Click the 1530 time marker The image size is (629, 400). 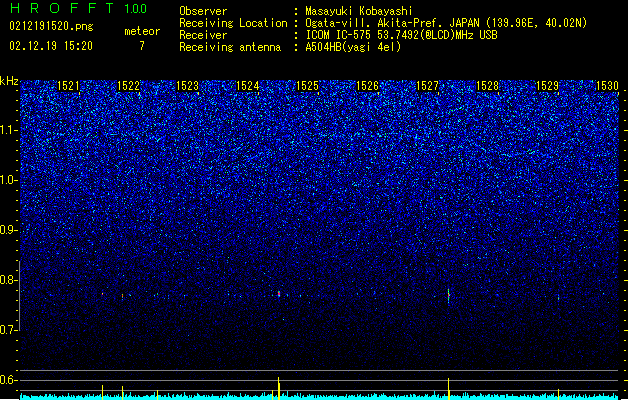tap(607, 86)
